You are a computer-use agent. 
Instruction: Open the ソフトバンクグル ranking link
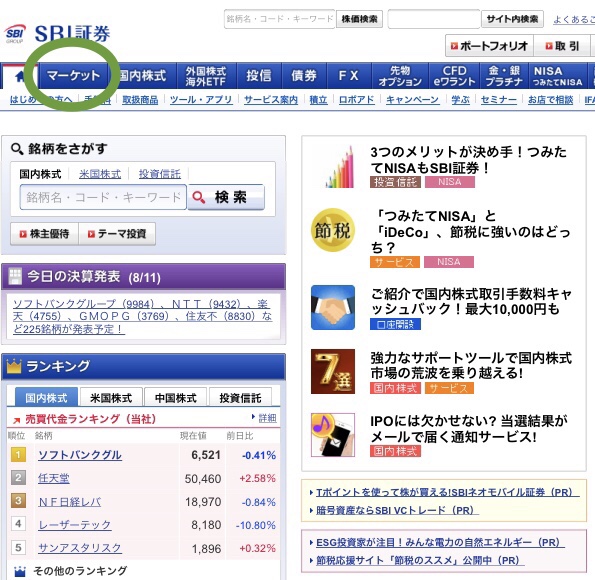[x=80, y=455]
